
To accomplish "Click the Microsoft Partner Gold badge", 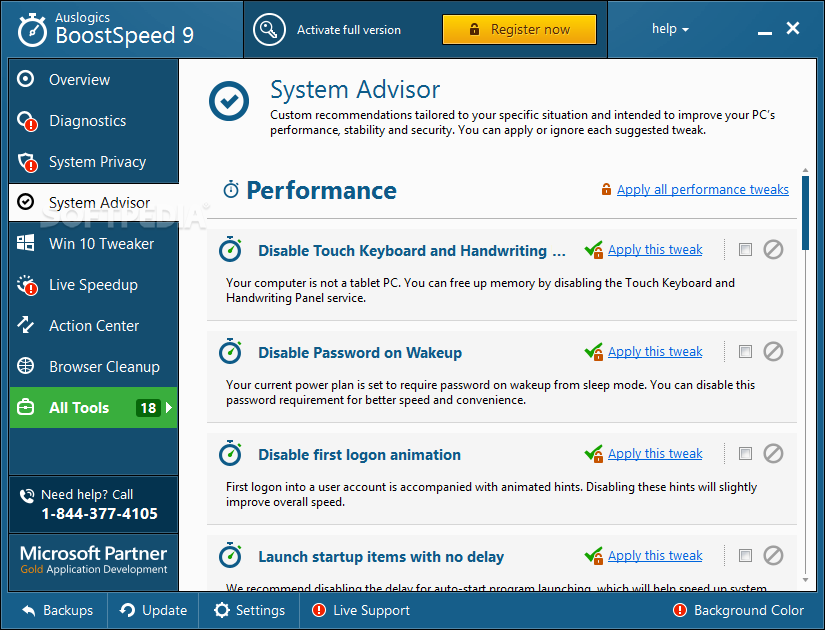I will 94,561.
